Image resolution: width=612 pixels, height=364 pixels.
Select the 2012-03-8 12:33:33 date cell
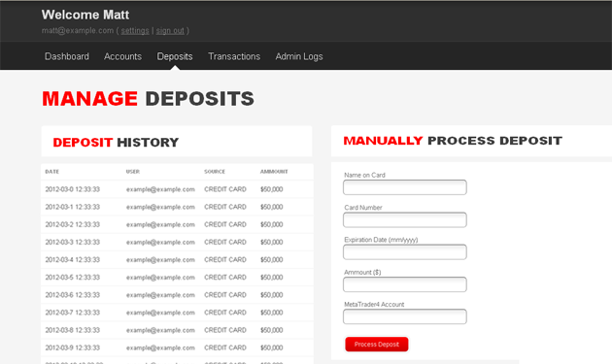[x=73, y=330]
